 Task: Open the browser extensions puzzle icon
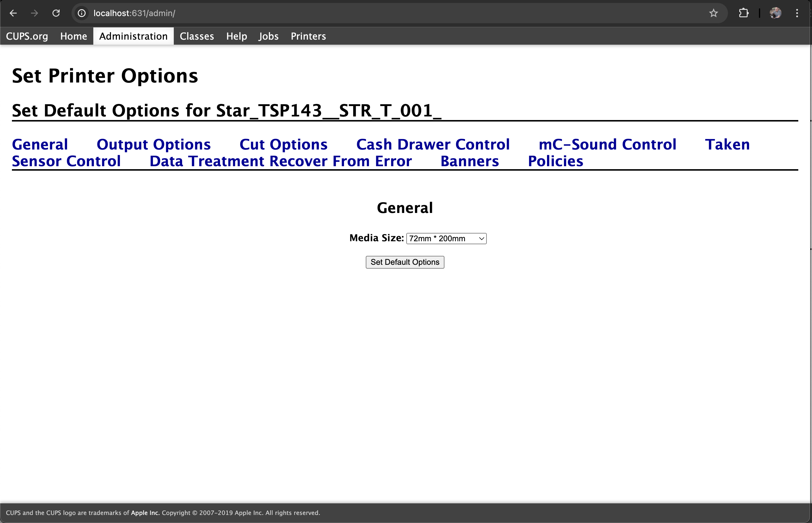click(744, 13)
